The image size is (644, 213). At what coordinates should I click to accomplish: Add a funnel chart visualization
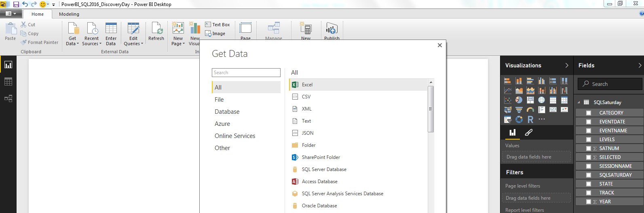click(x=519, y=109)
